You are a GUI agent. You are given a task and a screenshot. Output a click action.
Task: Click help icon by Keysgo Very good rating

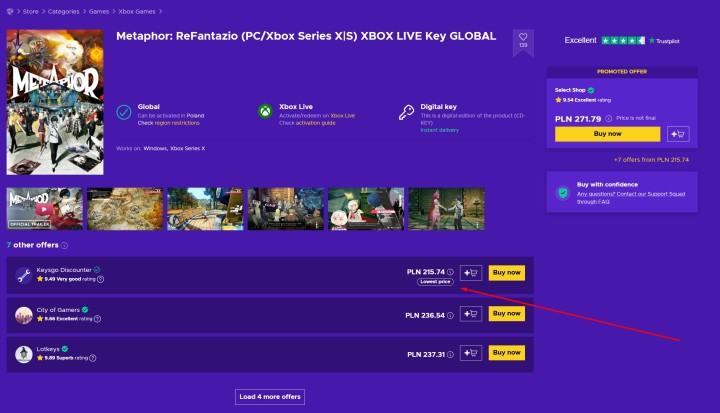[101, 279]
